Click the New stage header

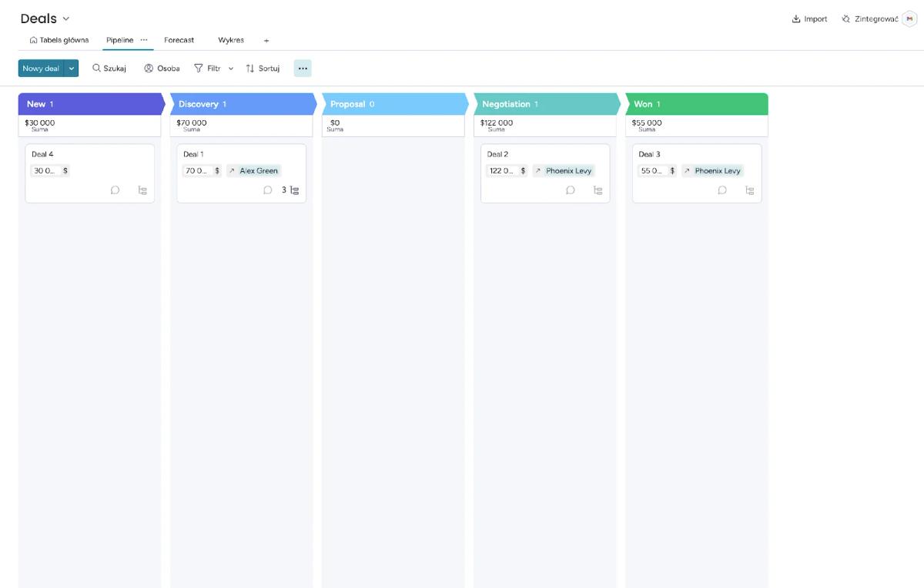pos(92,104)
